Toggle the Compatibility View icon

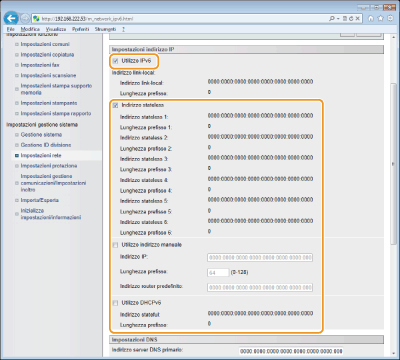(345, 19)
